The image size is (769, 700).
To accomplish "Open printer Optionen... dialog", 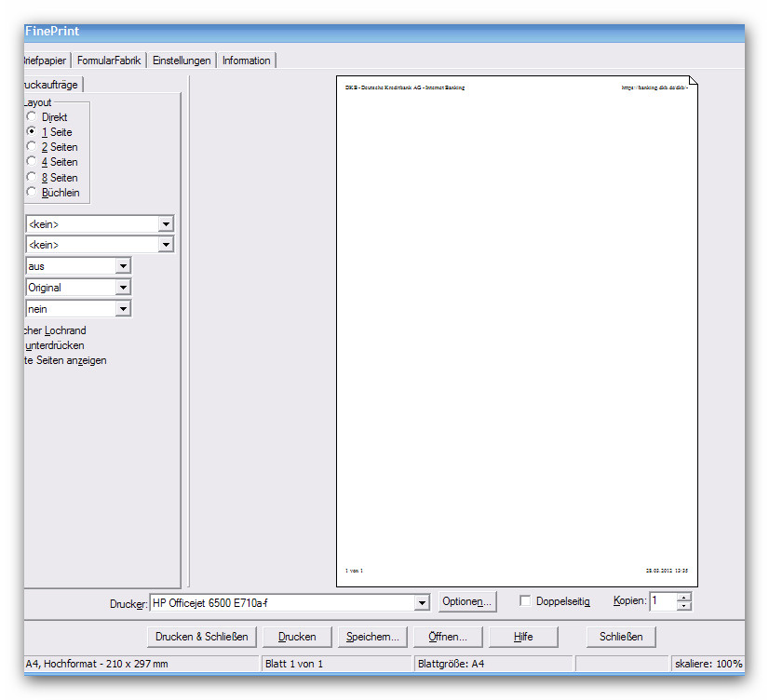I will [467, 602].
